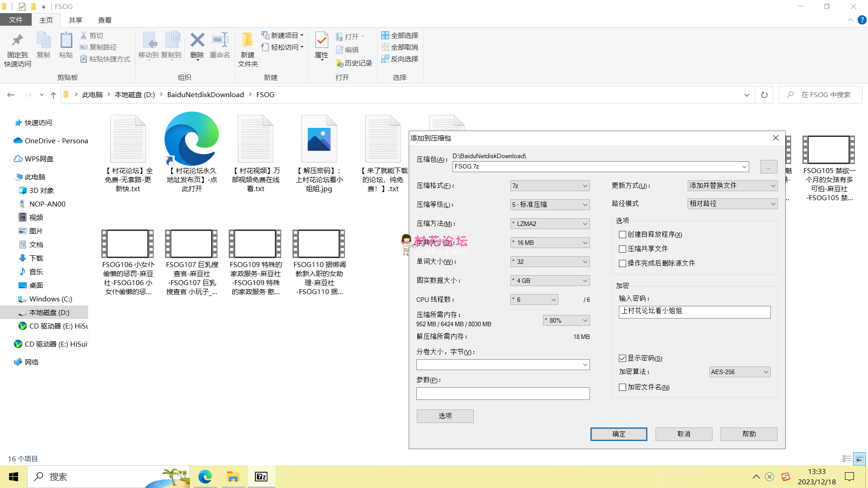
Task: Open the 轻松访问 easy access menu
Action: 283,47
